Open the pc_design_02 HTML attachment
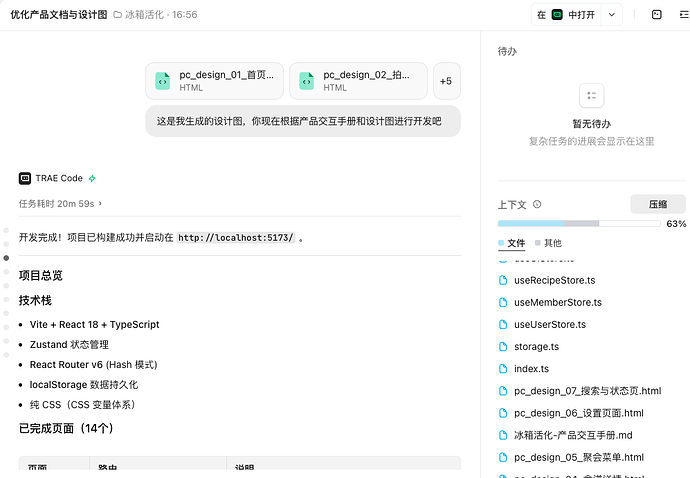The image size is (690, 478). [x=358, y=81]
